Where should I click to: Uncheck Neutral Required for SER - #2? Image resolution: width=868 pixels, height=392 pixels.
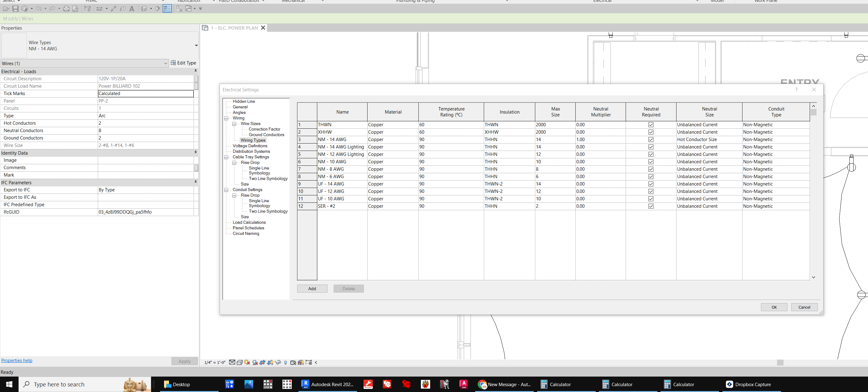651,206
